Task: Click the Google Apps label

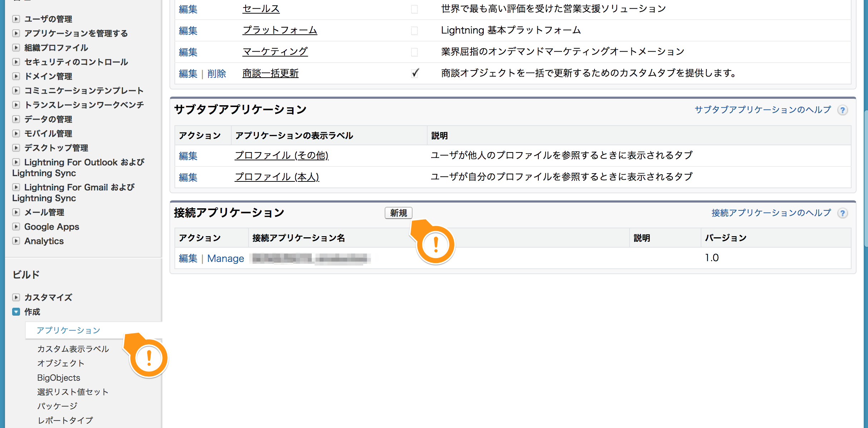Action: pyautogui.click(x=51, y=227)
